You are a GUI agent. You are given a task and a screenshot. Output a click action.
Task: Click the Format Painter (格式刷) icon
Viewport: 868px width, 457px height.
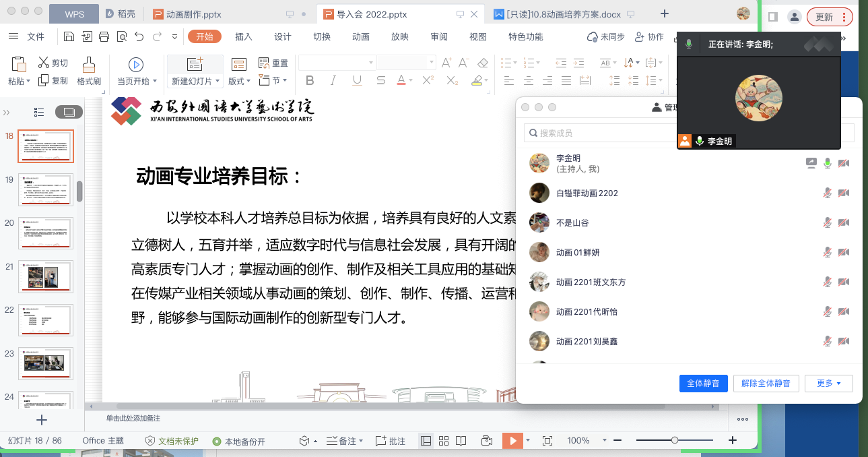[88, 65]
